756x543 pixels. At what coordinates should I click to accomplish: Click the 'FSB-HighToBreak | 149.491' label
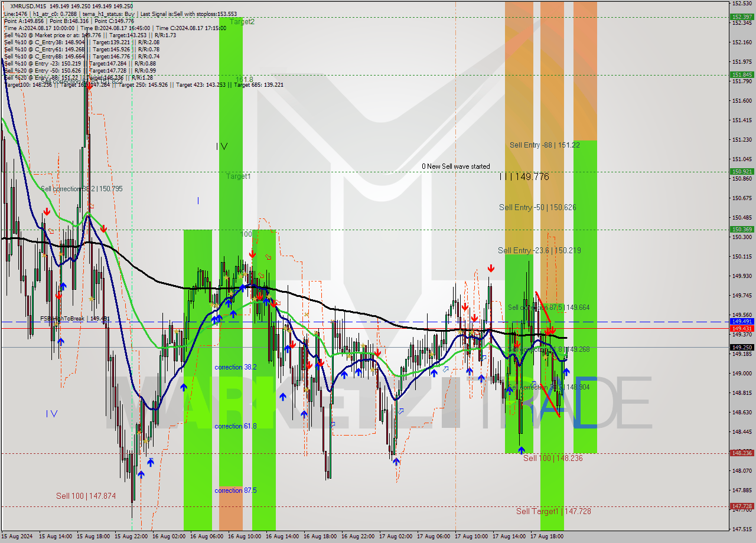click(75, 319)
